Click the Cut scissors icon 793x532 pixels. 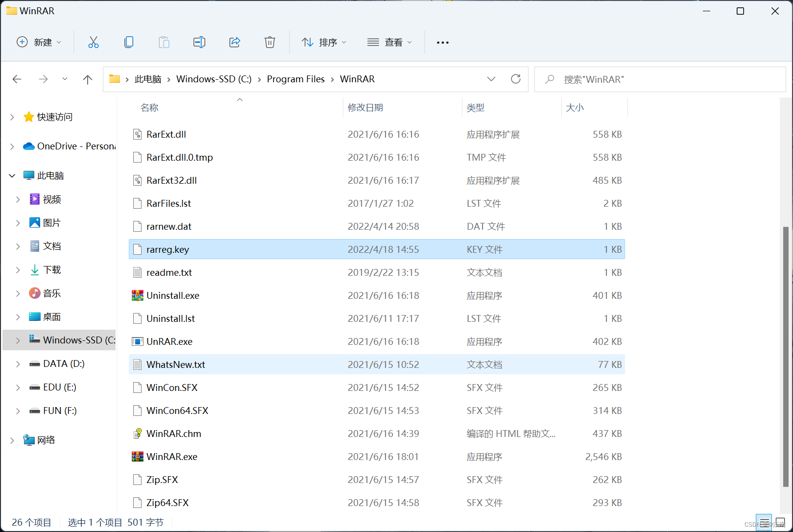click(x=94, y=42)
